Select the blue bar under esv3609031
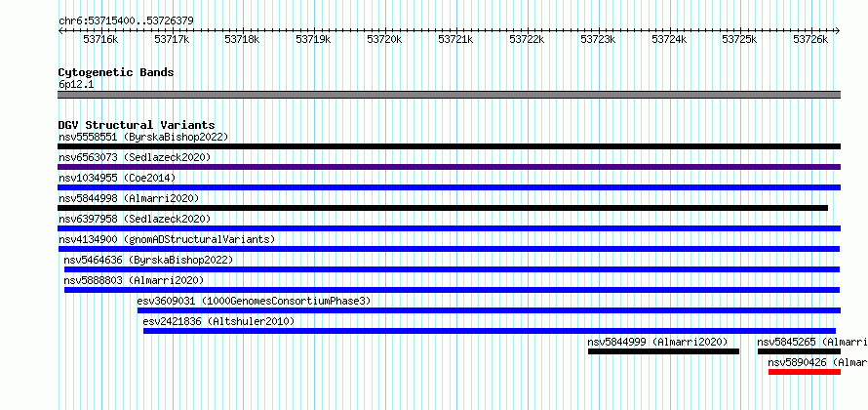This screenshot has width=868, height=410. [489, 310]
